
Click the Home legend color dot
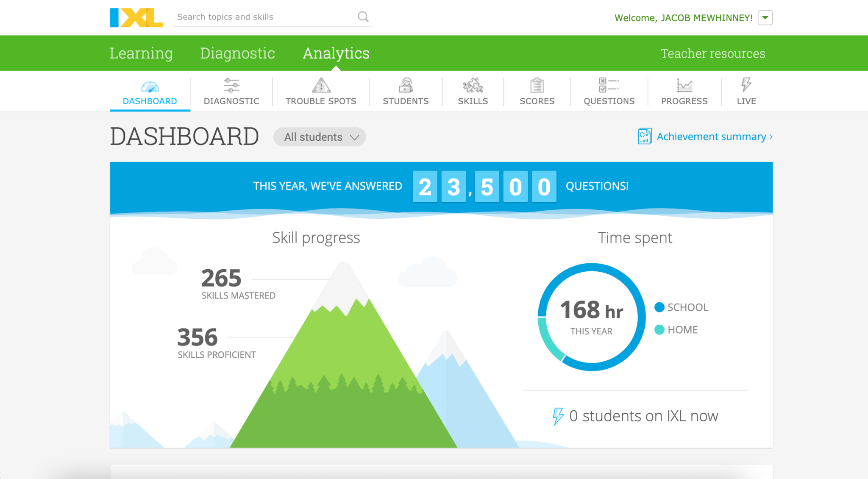[659, 330]
